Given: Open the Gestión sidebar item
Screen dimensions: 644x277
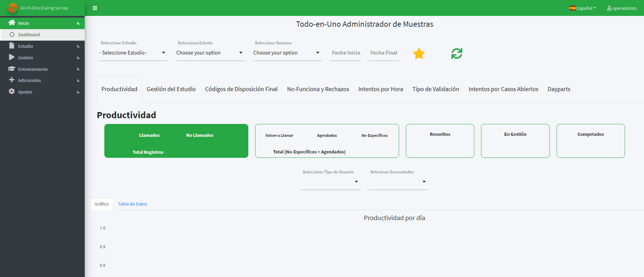Looking at the screenshot, I should click(x=42, y=58).
